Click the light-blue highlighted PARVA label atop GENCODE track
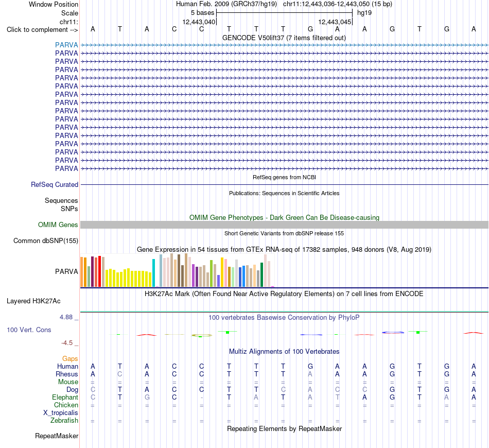 click(66, 45)
